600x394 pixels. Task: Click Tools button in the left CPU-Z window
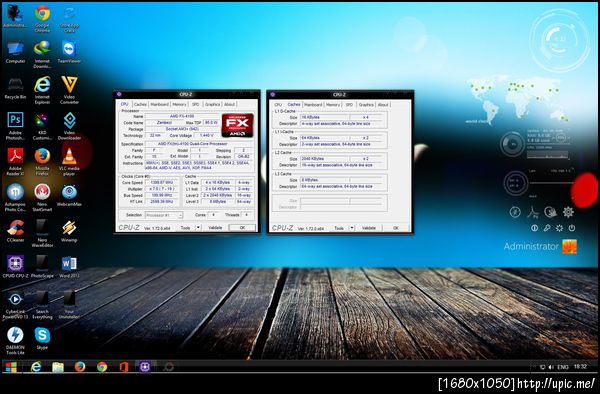coord(186,228)
